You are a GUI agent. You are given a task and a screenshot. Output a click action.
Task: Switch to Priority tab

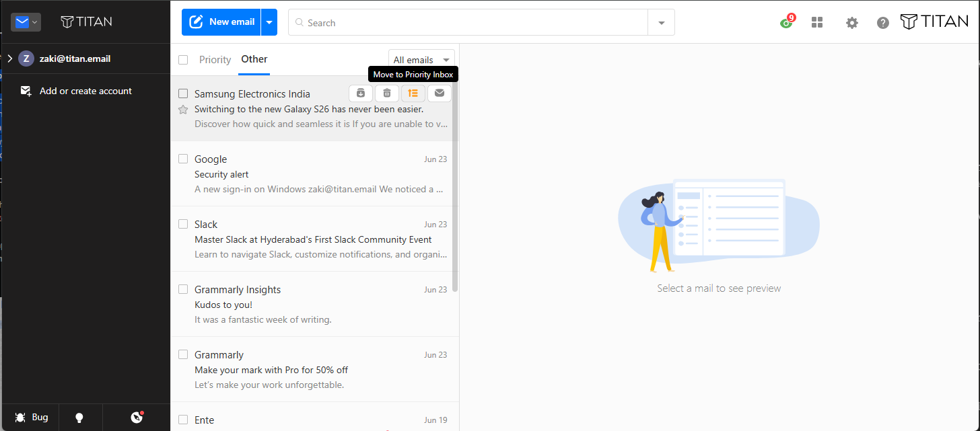[x=215, y=60]
